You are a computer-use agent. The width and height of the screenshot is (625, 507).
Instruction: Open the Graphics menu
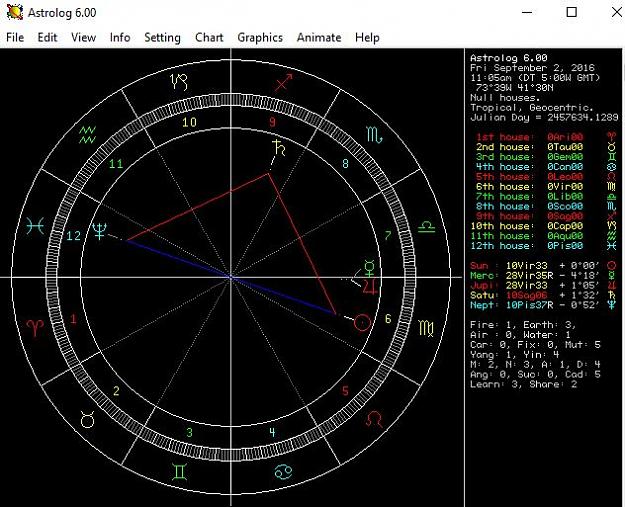tap(260, 37)
